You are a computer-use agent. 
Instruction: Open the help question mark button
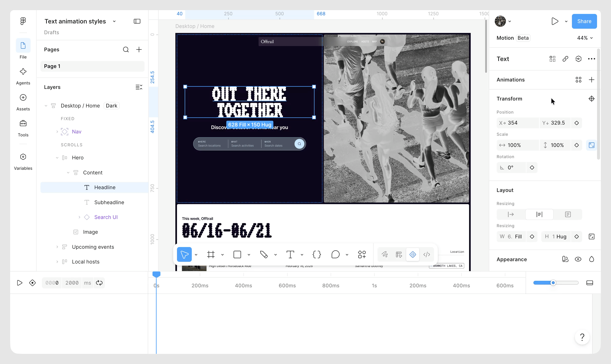click(x=582, y=337)
